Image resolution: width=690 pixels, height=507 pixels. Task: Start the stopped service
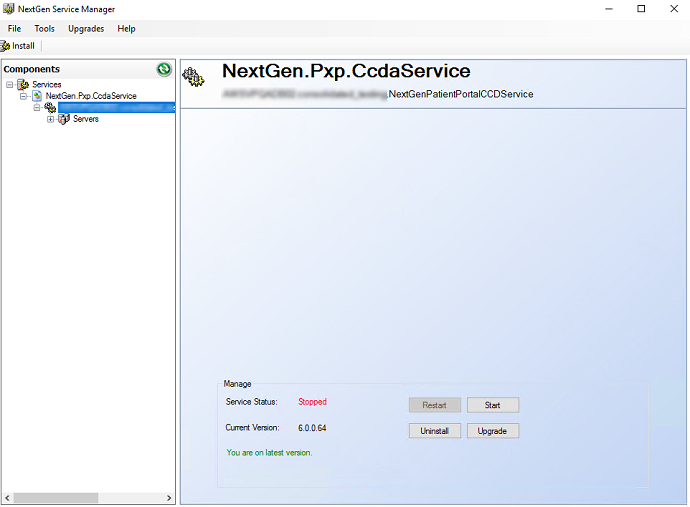coord(493,405)
